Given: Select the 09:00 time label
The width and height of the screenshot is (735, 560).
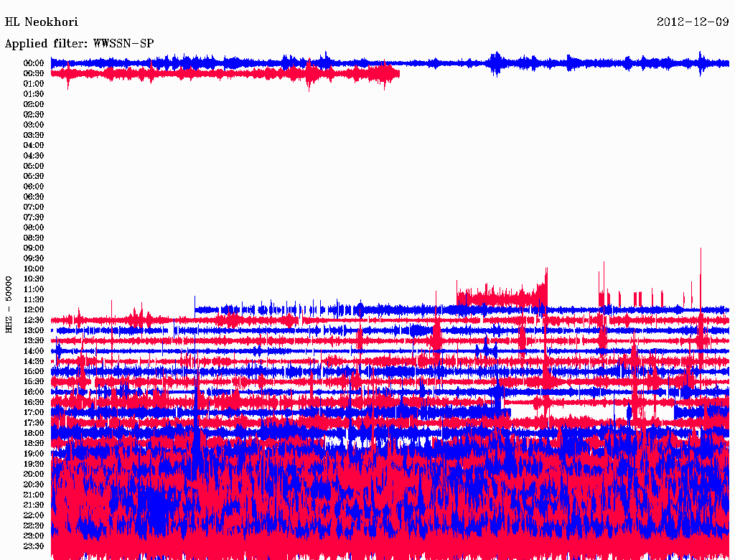Looking at the screenshot, I should [34, 248].
